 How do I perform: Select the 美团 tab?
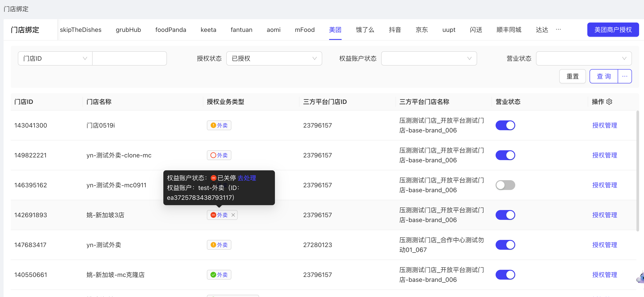click(x=335, y=30)
